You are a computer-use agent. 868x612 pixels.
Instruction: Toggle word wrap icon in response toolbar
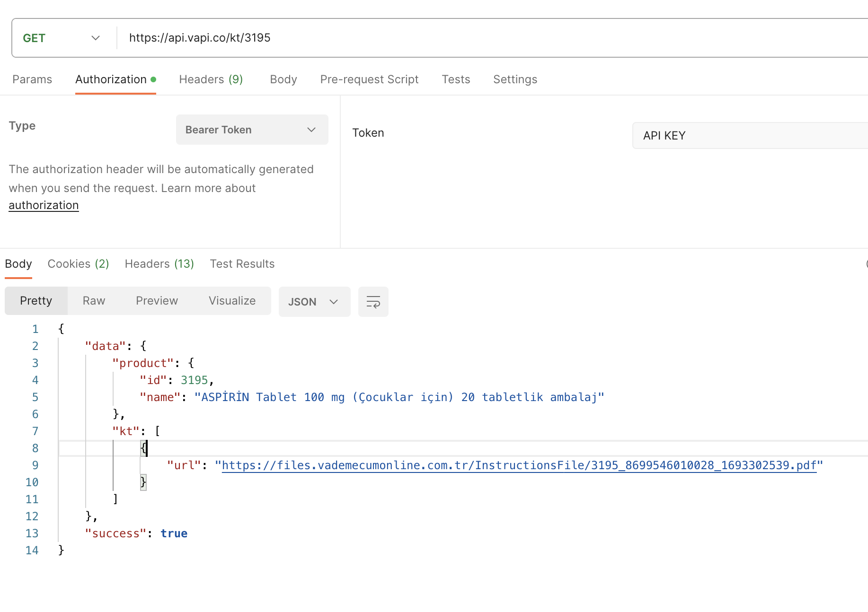373,302
